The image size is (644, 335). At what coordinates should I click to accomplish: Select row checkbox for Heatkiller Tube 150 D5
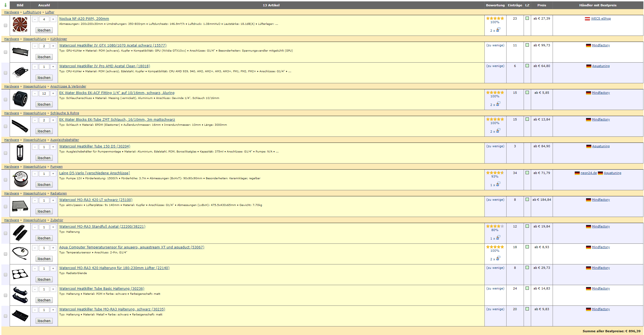(x=6, y=153)
